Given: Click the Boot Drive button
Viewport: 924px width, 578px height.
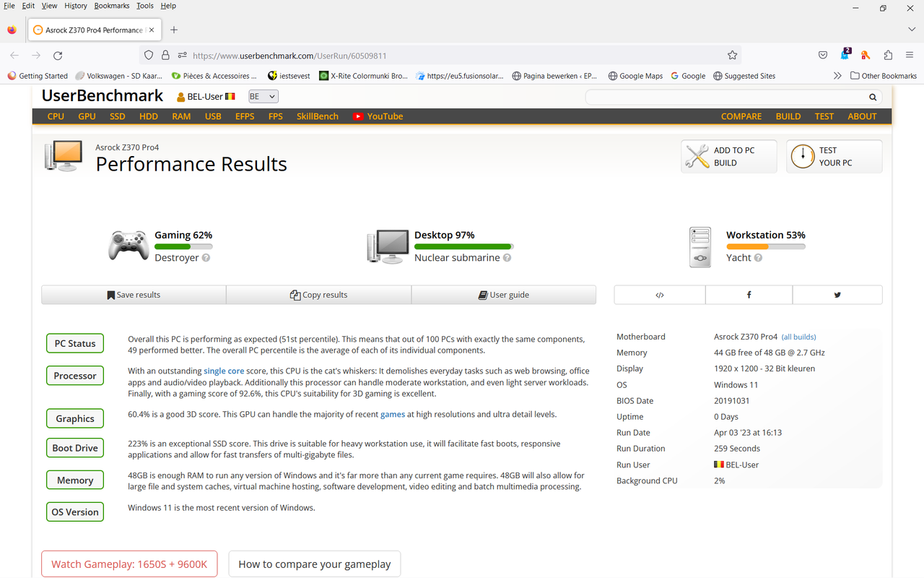Looking at the screenshot, I should (x=75, y=448).
